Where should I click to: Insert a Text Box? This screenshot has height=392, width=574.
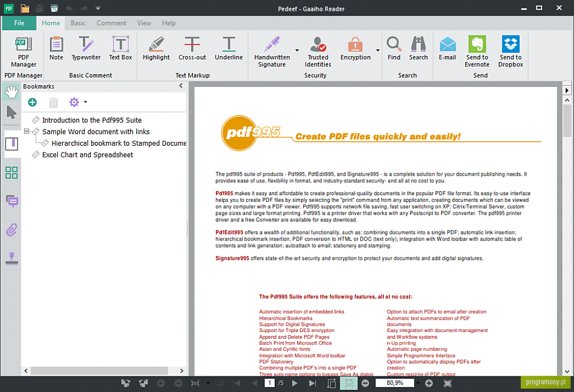point(121,48)
